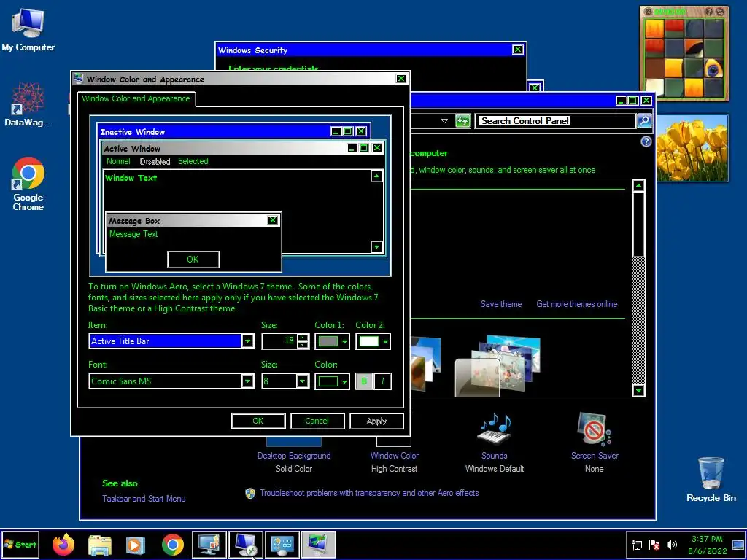Open Firefox from the taskbar
The image size is (747, 560).
(64, 544)
